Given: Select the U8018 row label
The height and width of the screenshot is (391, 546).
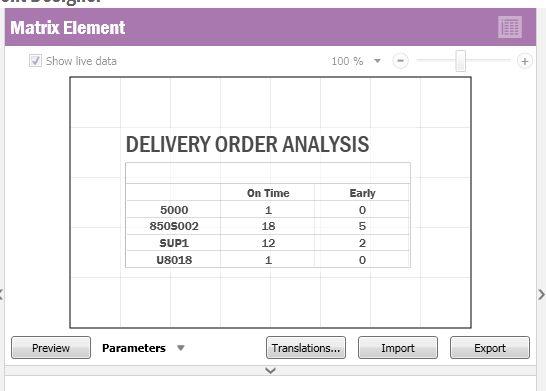Looking at the screenshot, I should (x=174, y=260).
